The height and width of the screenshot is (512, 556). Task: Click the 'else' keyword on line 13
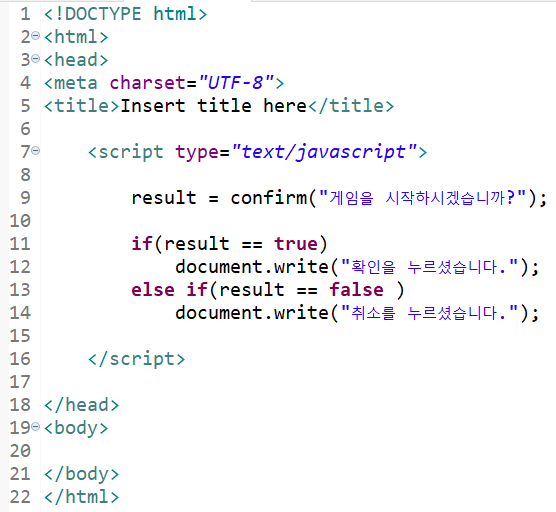pos(153,290)
